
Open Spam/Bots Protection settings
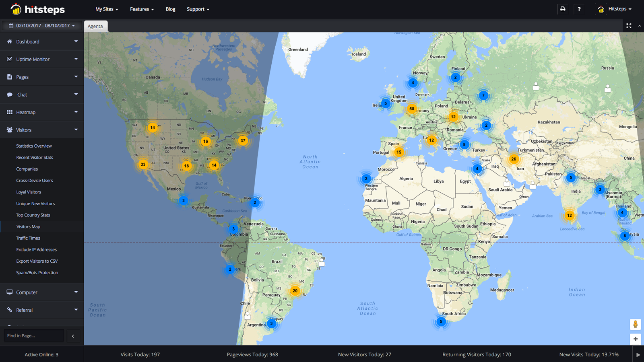pyautogui.click(x=37, y=272)
